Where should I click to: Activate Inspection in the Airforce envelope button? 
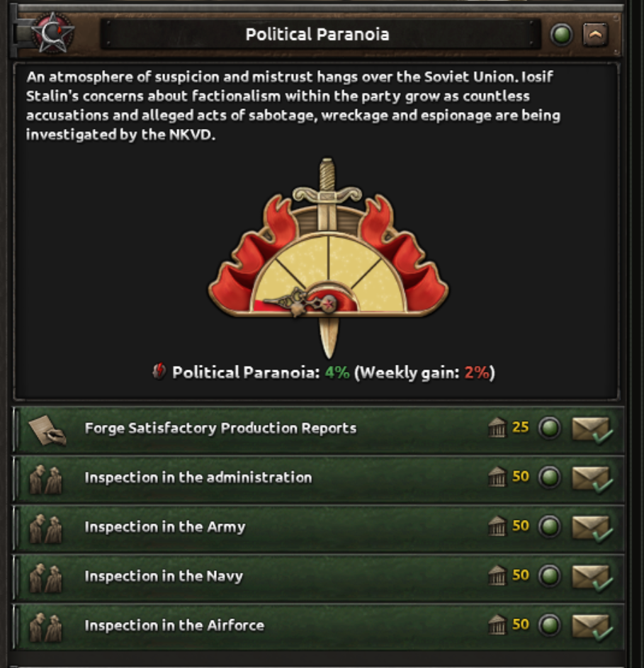coord(590,626)
